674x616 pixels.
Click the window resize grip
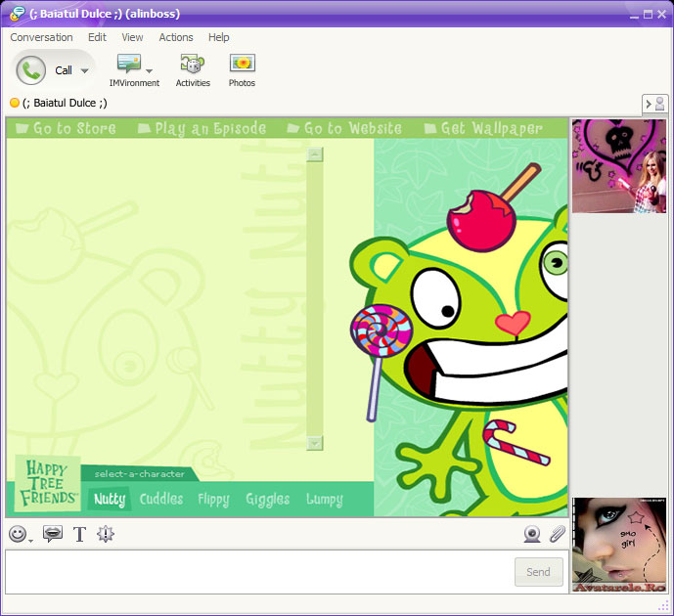pos(663,605)
